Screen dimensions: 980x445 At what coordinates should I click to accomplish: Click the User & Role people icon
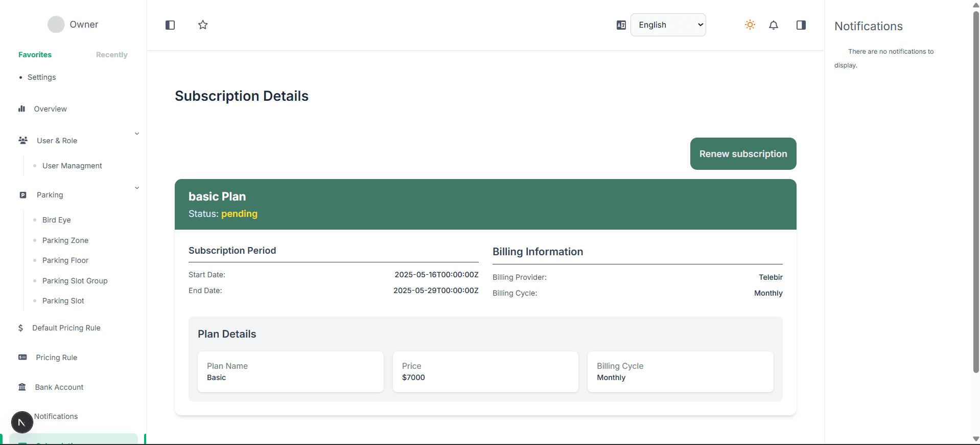(23, 140)
